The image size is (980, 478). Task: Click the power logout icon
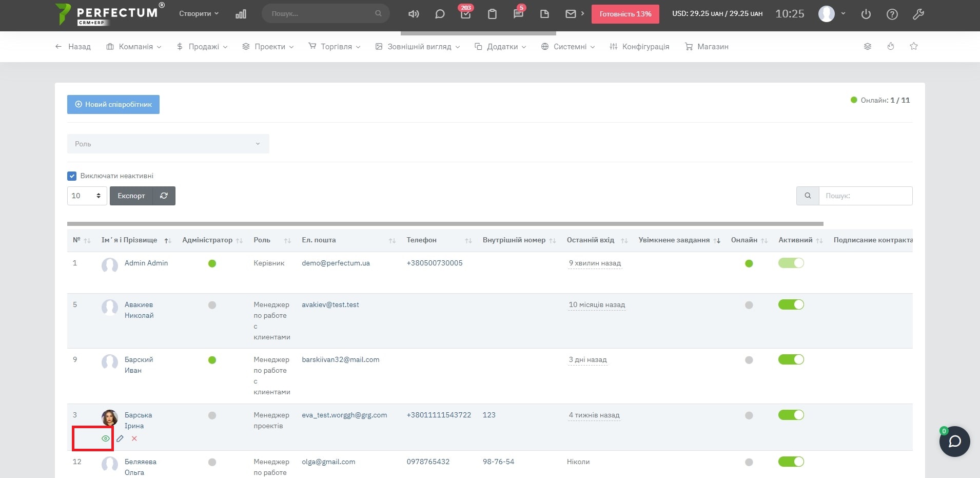click(866, 14)
